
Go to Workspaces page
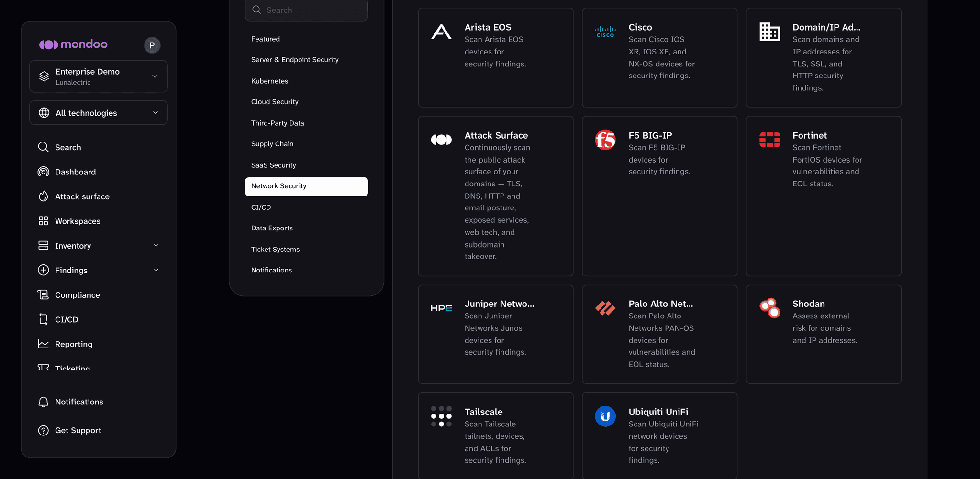pyautogui.click(x=78, y=221)
